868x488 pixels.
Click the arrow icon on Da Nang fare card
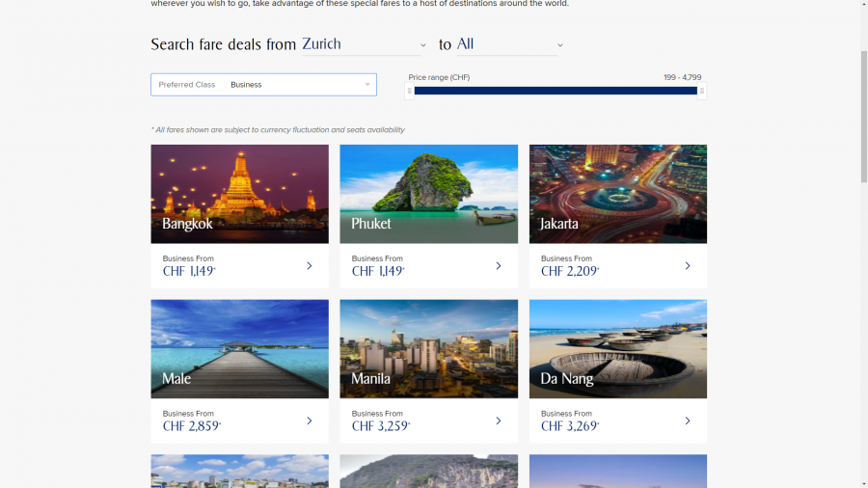[688, 421]
